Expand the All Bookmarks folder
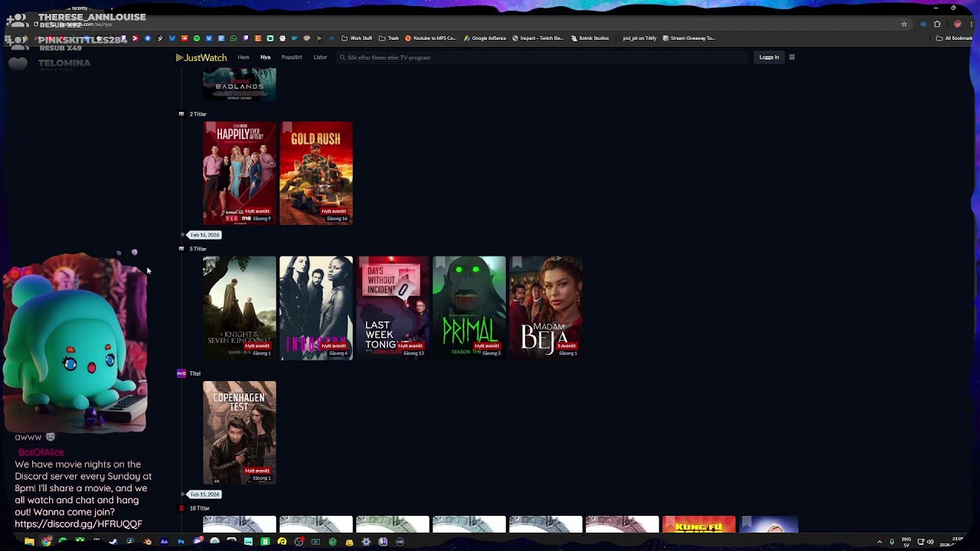Viewport: 980px width, 551px height. (x=954, y=38)
